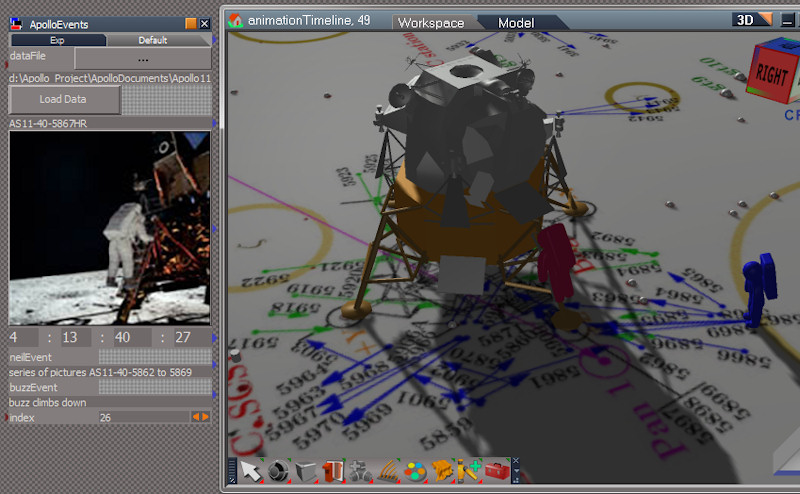800x494 pixels.
Task: Open the color palette paint tool
Action: (415, 471)
